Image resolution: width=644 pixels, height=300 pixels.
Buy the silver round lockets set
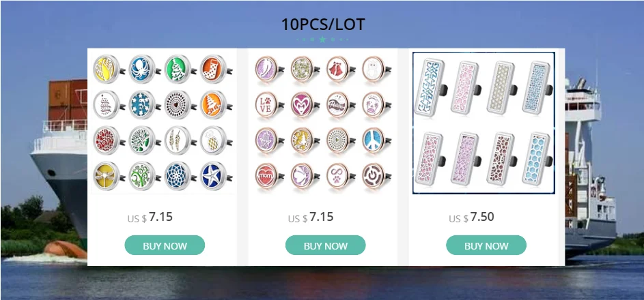coord(165,245)
